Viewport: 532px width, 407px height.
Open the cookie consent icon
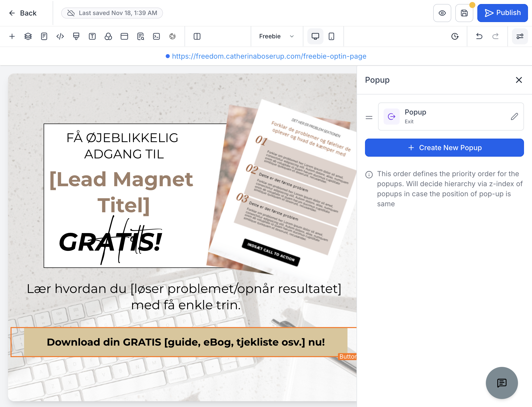pyautogui.click(x=172, y=36)
